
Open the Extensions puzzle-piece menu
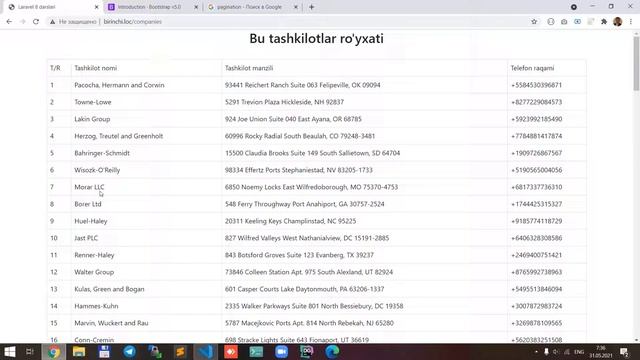[604, 22]
